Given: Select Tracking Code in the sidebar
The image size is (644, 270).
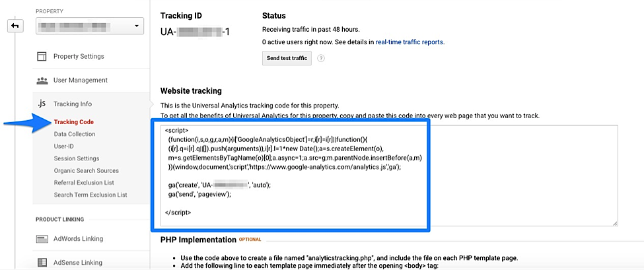Looking at the screenshot, I should click(74, 122).
